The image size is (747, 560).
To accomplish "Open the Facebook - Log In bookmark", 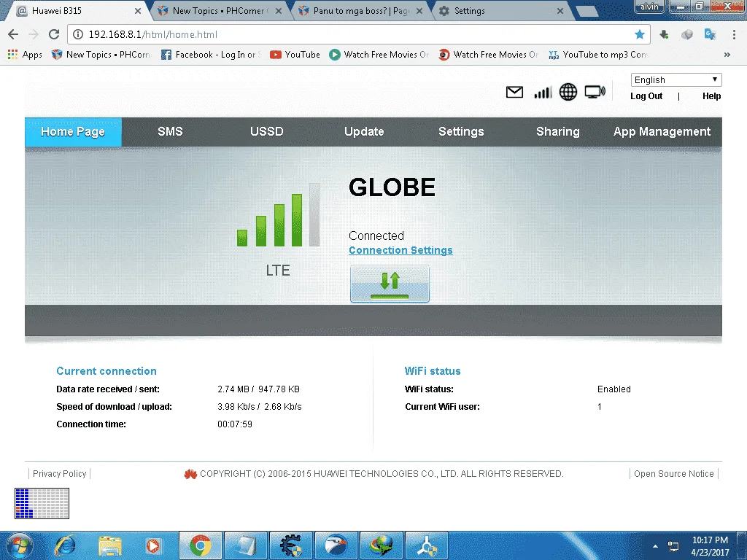I will point(211,55).
